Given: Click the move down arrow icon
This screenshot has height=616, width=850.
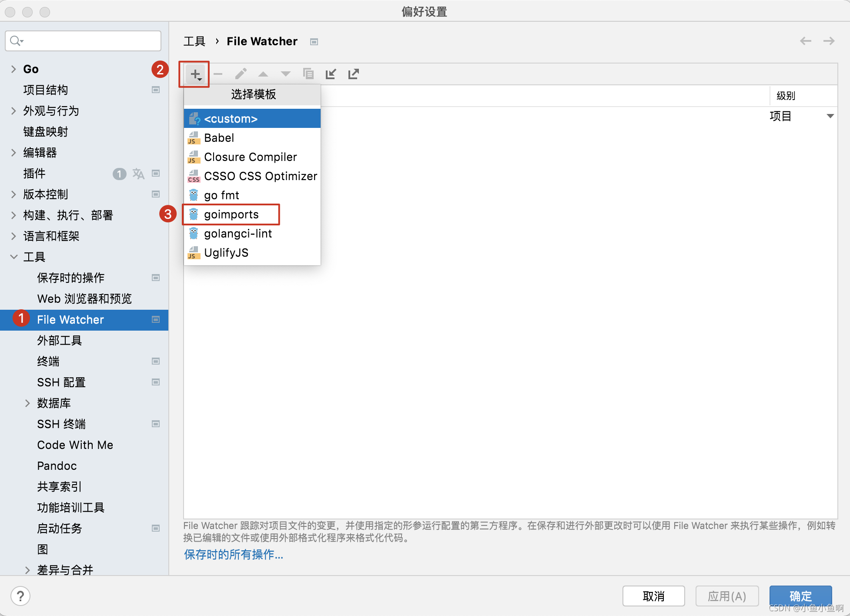Looking at the screenshot, I should 285,74.
